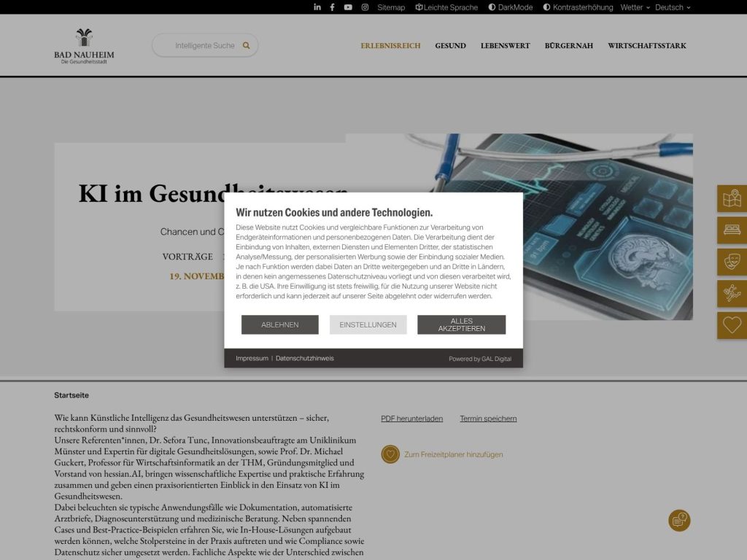Select the LEBENSWERT menu item
Image resolution: width=747 pixels, height=560 pixels.
tap(504, 45)
